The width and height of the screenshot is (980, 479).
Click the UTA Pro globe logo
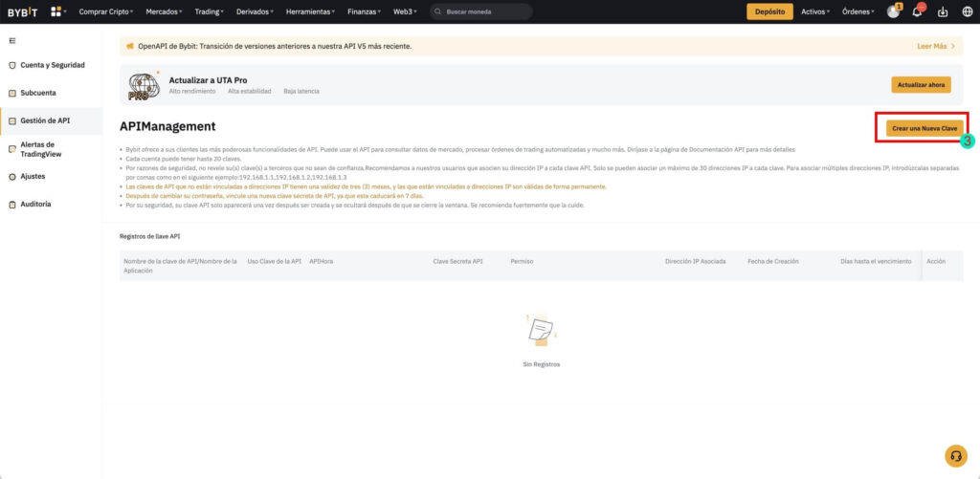tap(144, 86)
